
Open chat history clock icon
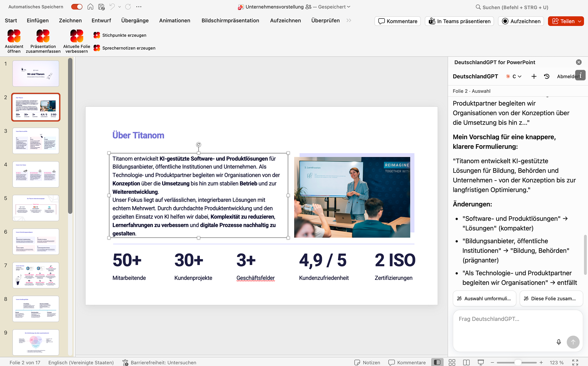547,76
